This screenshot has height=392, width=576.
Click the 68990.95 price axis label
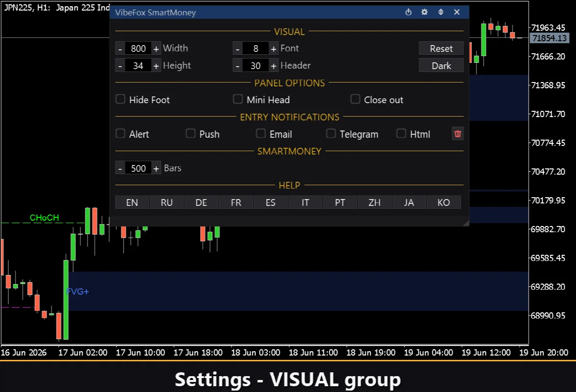[549, 316]
